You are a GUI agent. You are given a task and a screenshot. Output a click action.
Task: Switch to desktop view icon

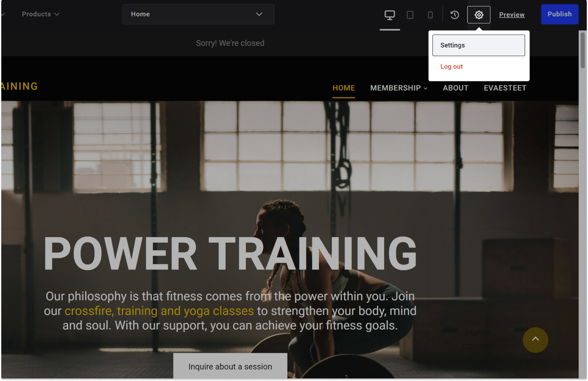(x=390, y=15)
